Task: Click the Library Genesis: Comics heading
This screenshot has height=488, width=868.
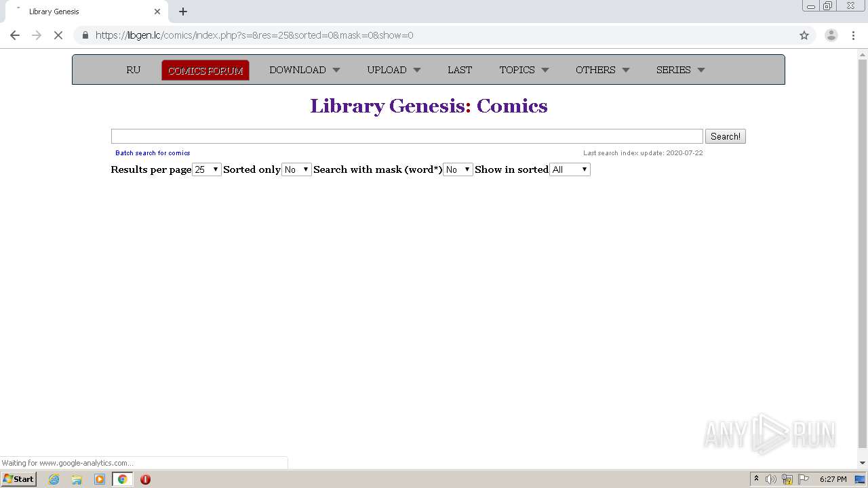Action: click(429, 106)
